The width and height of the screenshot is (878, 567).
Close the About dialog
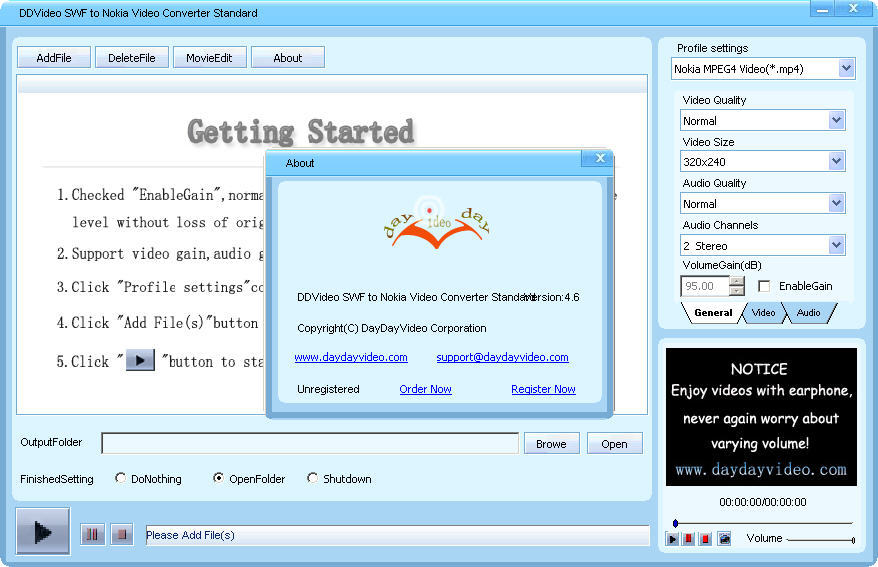(x=600, y=158)
